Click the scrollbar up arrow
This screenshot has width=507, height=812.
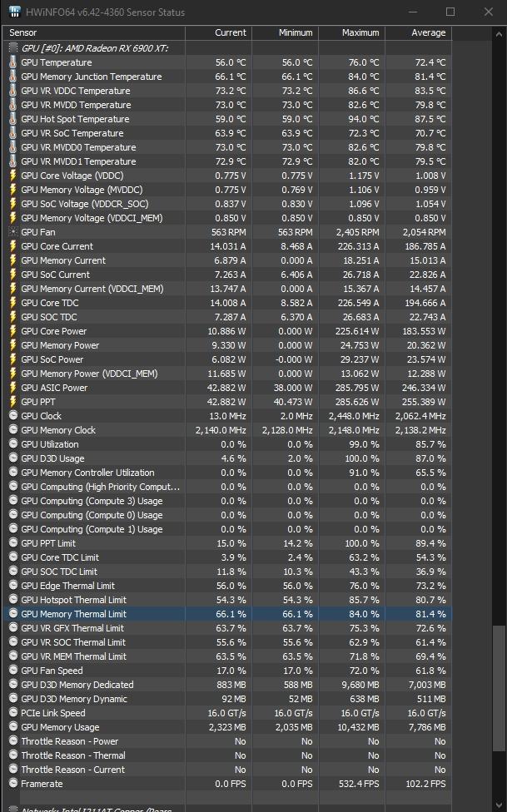(499, 34)
